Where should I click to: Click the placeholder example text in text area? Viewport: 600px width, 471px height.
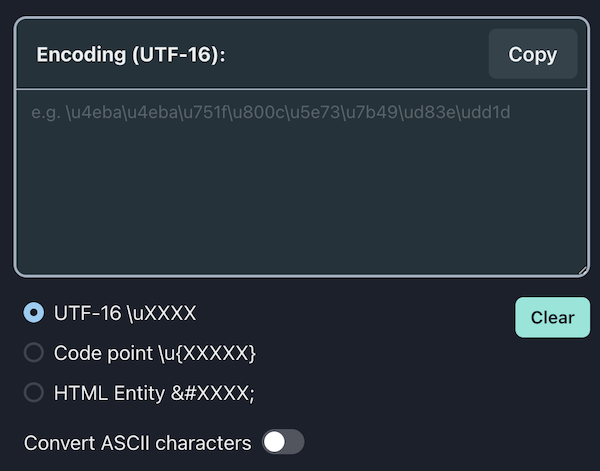click(x=271, y=112)
